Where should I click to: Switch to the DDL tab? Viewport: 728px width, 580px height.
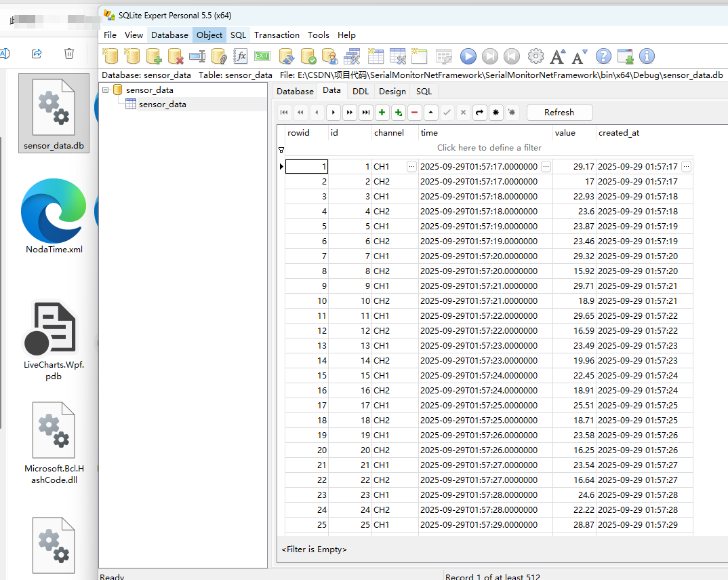pyautogui.click(x=361, y=91)
